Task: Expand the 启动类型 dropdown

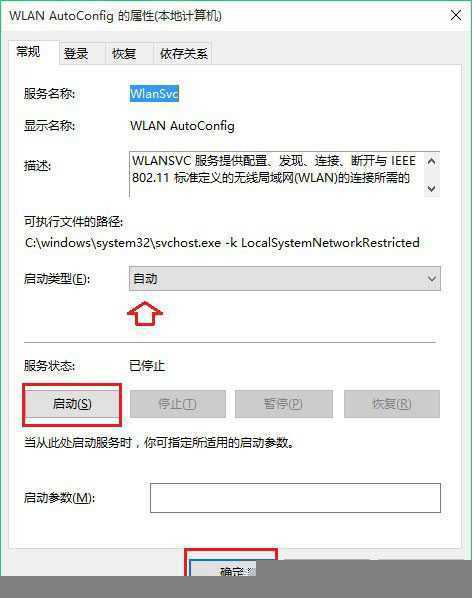Action: [284, 278]
